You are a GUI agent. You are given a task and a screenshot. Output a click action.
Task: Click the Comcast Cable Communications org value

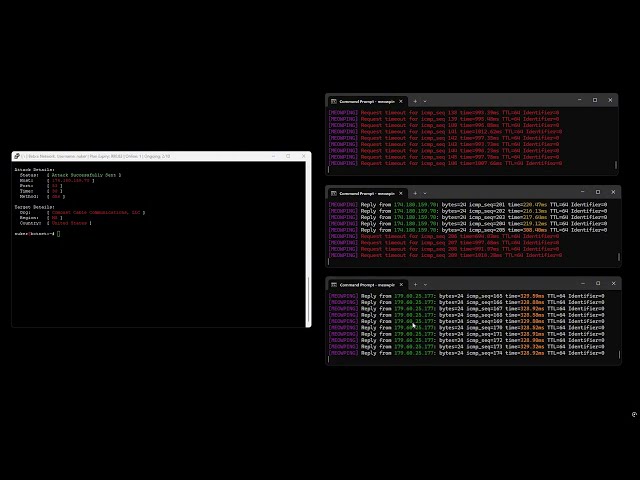pos(96,213)
